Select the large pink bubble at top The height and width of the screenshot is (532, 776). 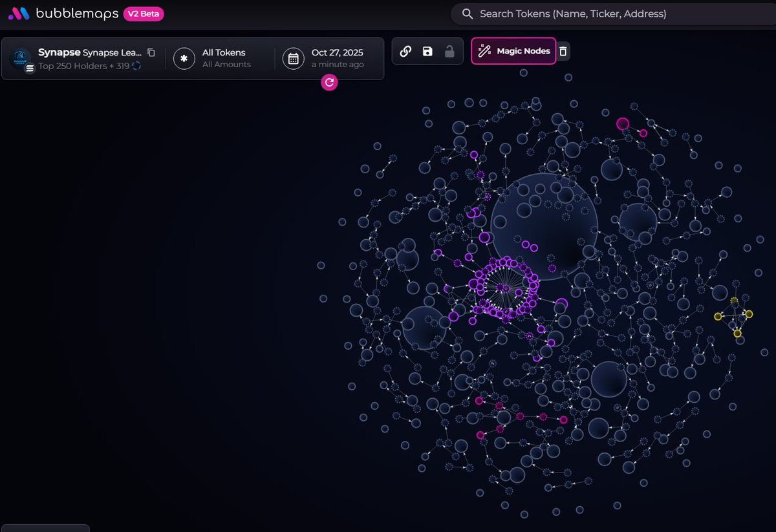623,123
